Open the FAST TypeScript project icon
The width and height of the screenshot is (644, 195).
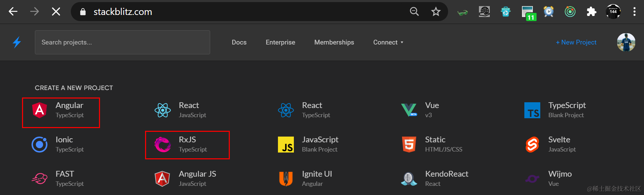40,179
